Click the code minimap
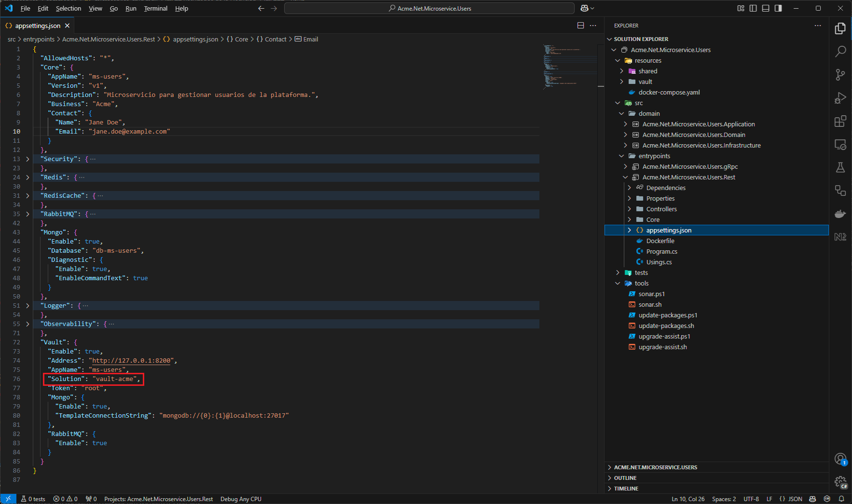Viewport: 852px width, 504px height. pyautogui.click(x=569, y=67)
